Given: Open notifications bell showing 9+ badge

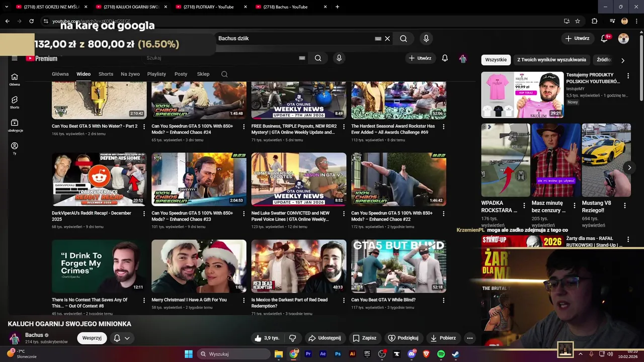Looking at the screenshot, I should coord(605,38).
